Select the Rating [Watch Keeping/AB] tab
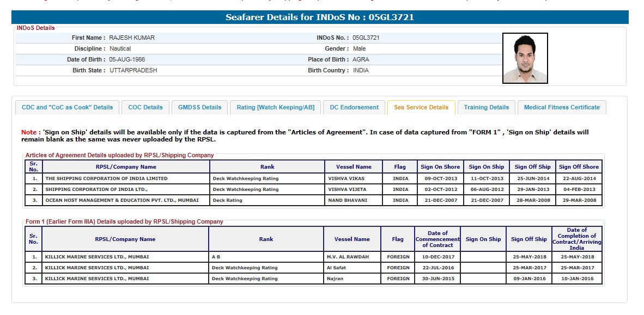 coord(275,107)
